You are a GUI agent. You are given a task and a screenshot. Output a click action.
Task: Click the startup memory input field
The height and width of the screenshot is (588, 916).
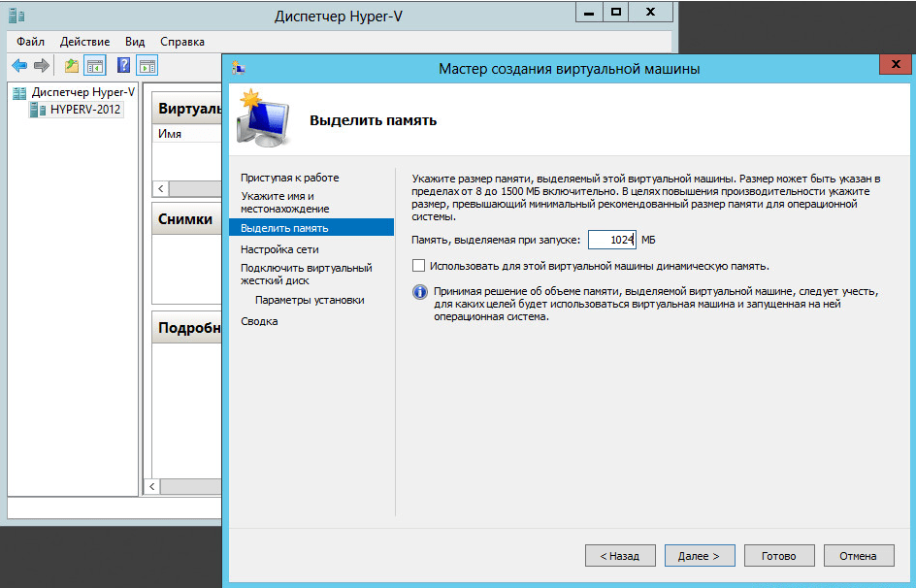[611, 240]
